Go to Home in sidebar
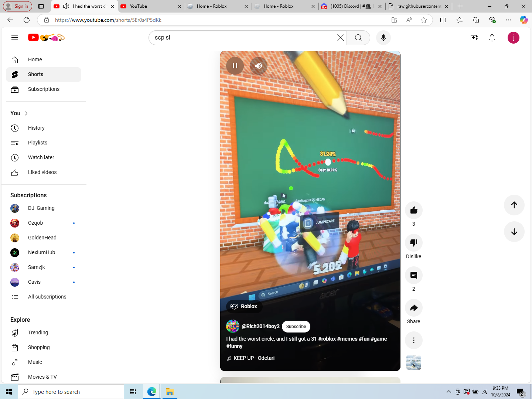This screenshot has width=532, height=399. click(x=44, y=59)
